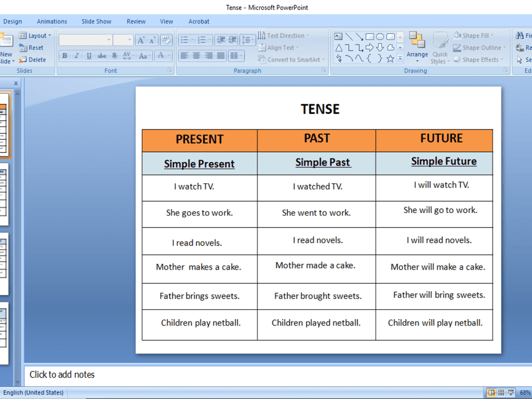Screen dimensions: 532x399
Task: Open the font name combo box
Action: [85, 40]
